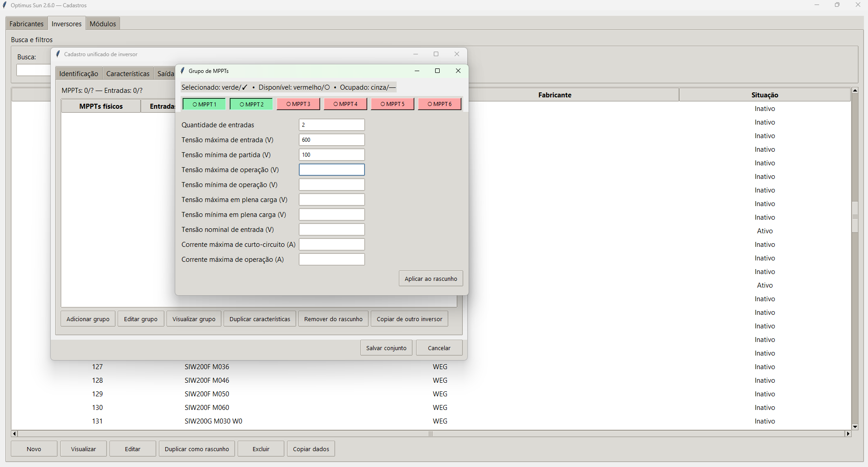Select the red MPPT 6 button
The height and width of the screenshot is (467, 868).
coord(440,104)
